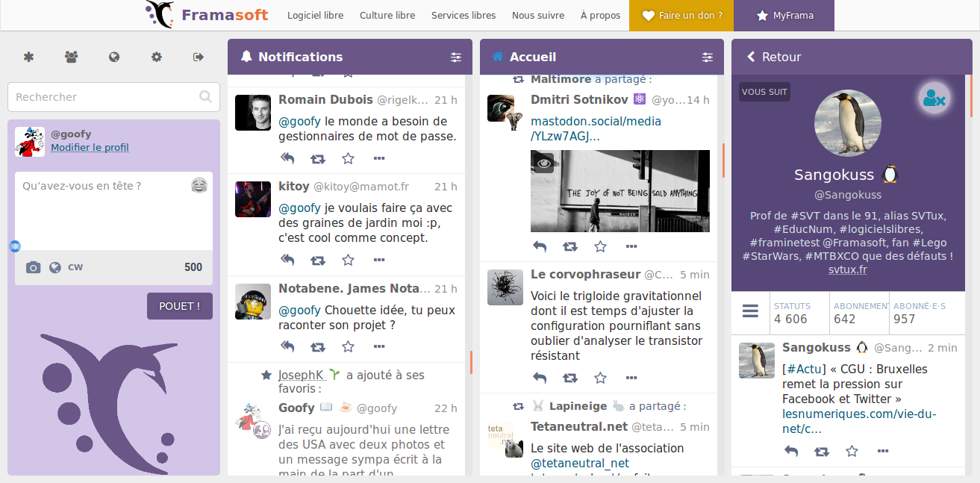The height and width of the screenshot is (483, 980).
Task: Open the local timeline users icon
Action: pyautogui.click(x=72, y=57)
